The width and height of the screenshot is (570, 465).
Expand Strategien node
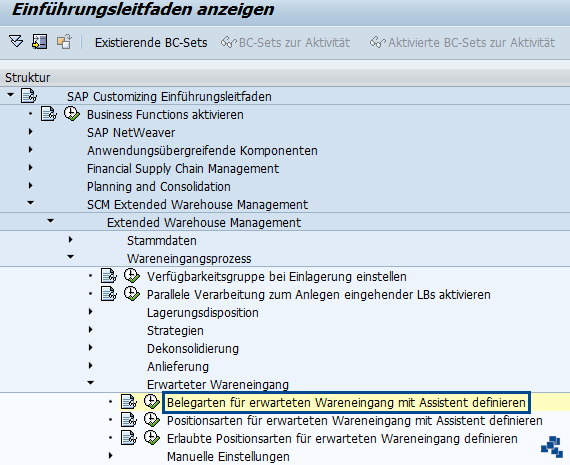[91, 329]
